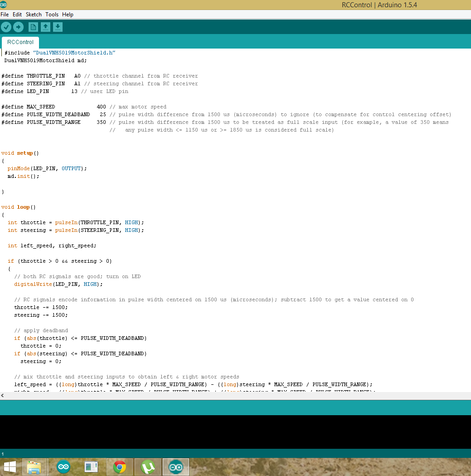The width and height of the screenshot is (471, 476).
Task: Open first Arduino icon in taskbar
Action: [63, 466]
